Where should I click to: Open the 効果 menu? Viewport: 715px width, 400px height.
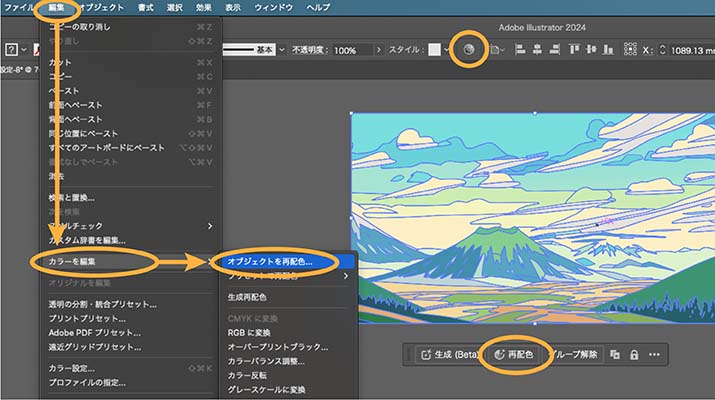pos(203,7)
